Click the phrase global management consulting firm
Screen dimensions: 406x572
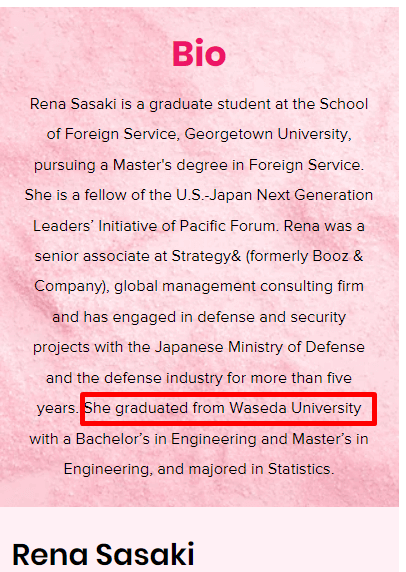pos(239,286)
